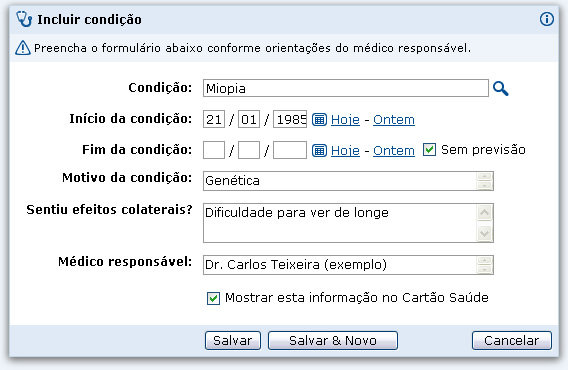The height and width of the screenshot is (370, 568).
Task: Click the efeitos colaterais scroll down arrow
Action: click(x=484, y=233)
